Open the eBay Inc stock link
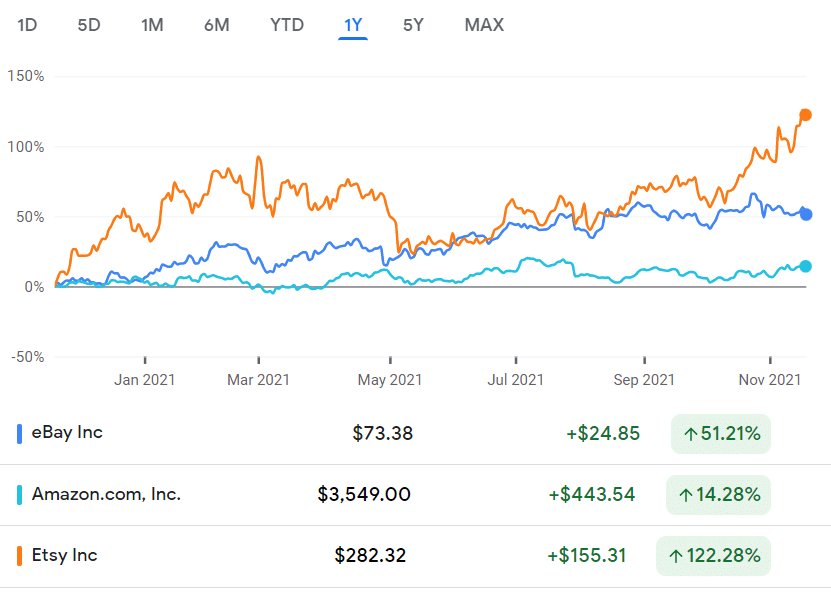831x597 pixels. click(67, 433)
